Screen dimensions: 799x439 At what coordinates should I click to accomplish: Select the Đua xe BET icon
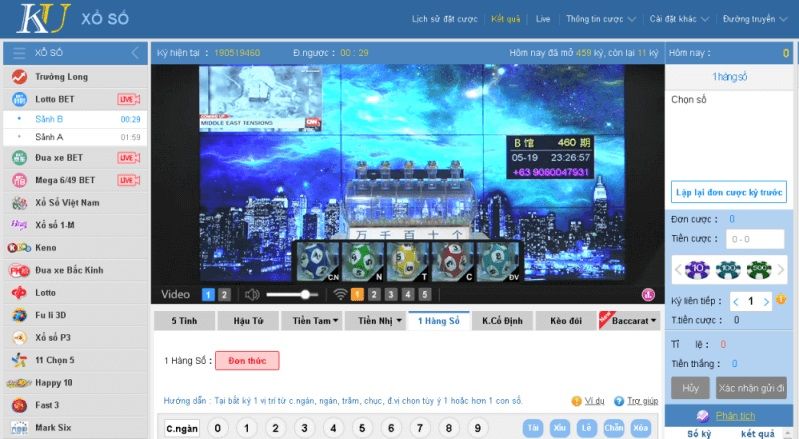point(19,158)
